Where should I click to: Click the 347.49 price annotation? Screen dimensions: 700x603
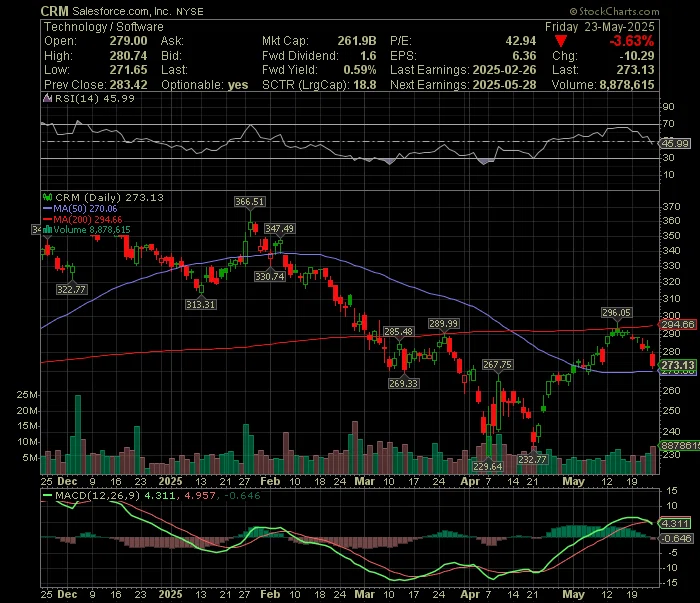[279, 229]
